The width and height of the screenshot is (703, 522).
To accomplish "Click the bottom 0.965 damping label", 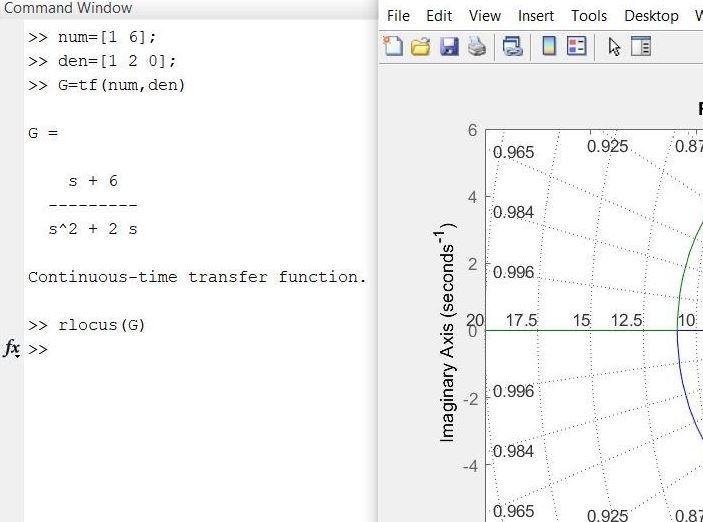I will tap(513, 511).
